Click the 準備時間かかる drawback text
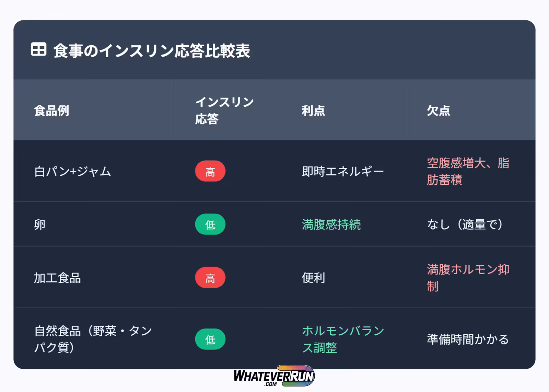Image resolution: width=549 pixels, height=392 pixels. 468,339
